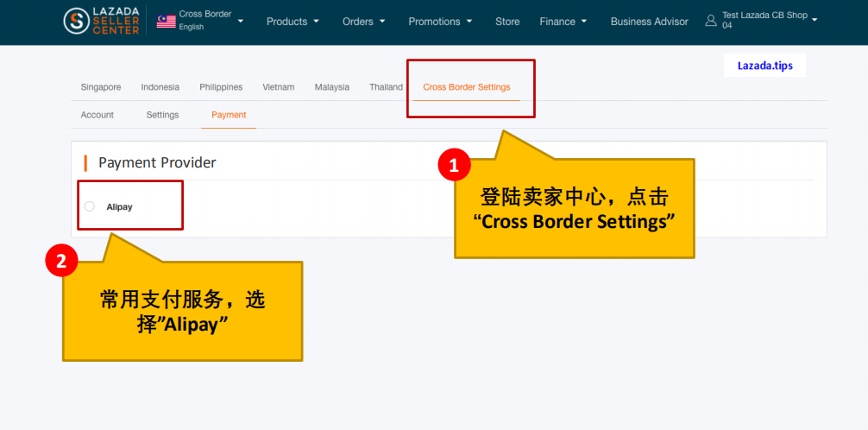This screenshot has height=430, width=868.
Task: Open Business Advisor
Action: [649, 22]
